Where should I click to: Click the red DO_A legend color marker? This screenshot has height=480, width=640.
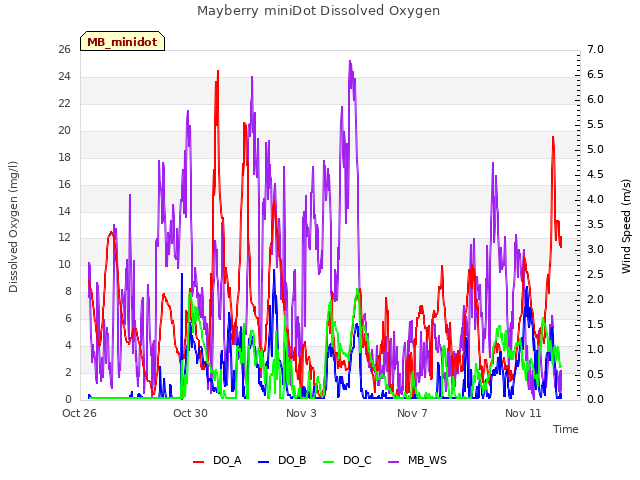[198, 462]
